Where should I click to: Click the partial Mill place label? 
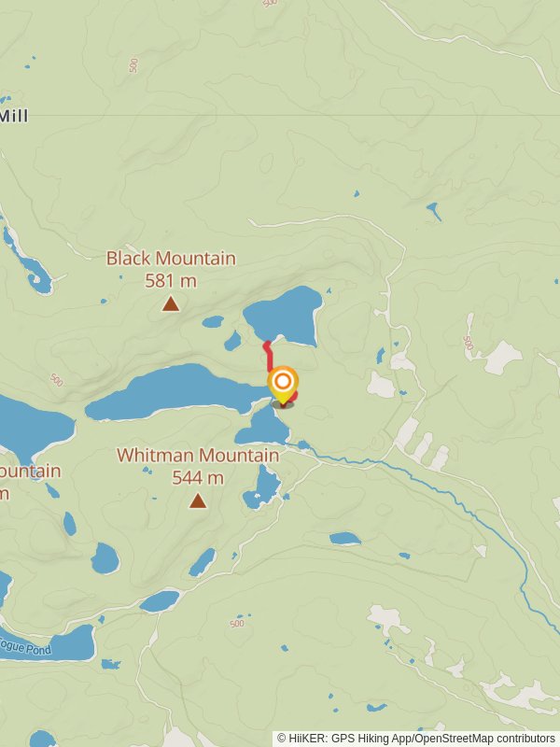[x=14, y=116]
